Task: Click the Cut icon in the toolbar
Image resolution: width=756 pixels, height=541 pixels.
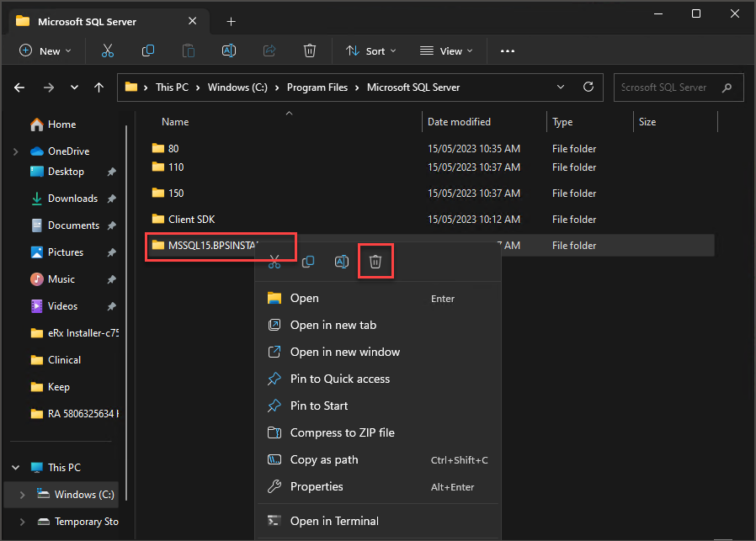Action: point(108,50)
